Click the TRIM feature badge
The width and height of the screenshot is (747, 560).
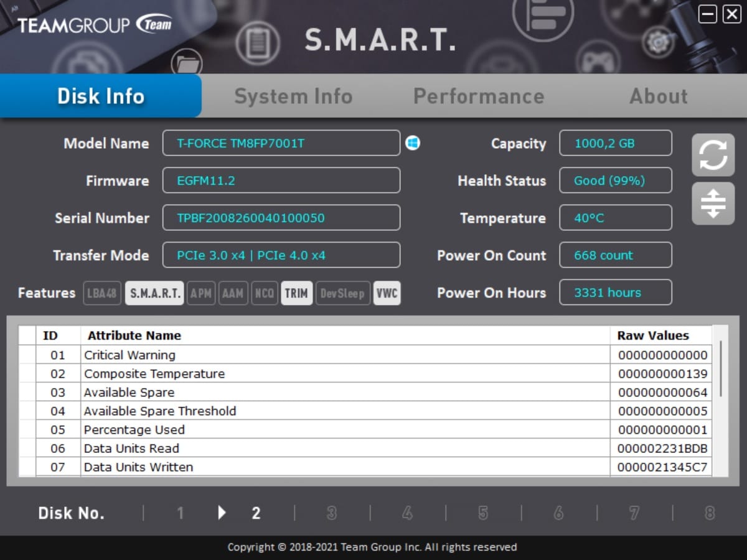point(296,293)
